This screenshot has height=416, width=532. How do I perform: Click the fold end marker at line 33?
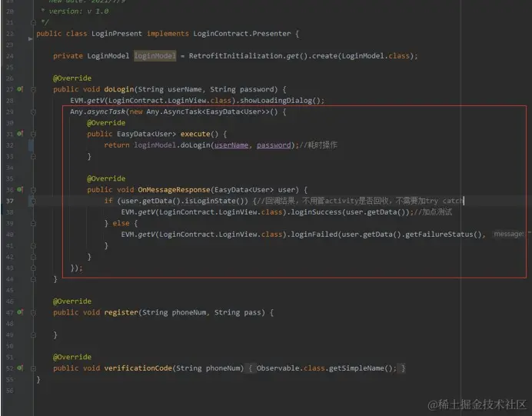pyautogui.click(x=33, y=156)
